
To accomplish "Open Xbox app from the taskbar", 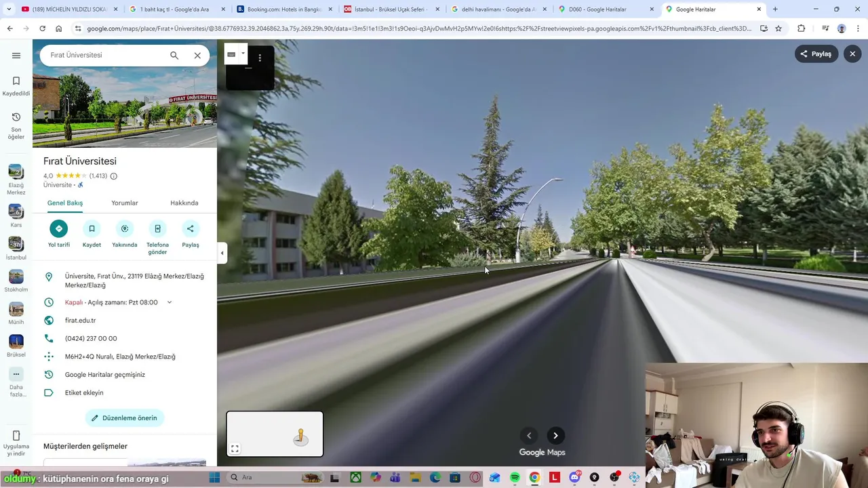I will tap(355, 478).
